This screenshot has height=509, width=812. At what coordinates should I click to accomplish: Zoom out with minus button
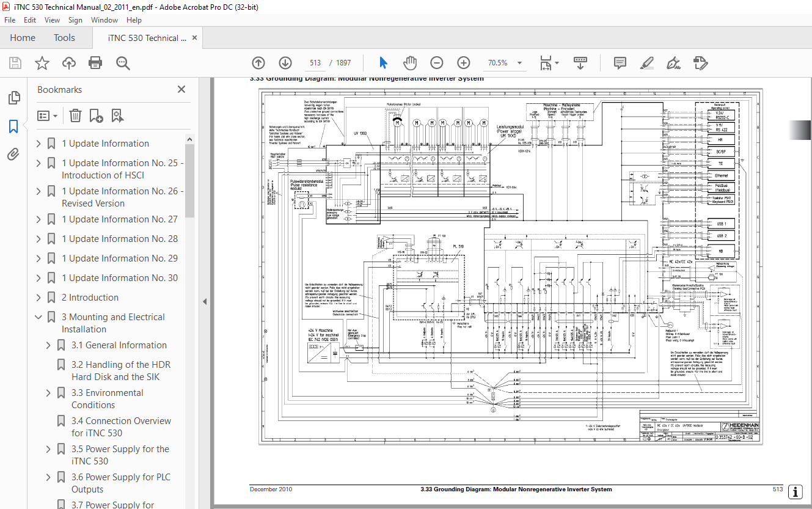point(437,63)
